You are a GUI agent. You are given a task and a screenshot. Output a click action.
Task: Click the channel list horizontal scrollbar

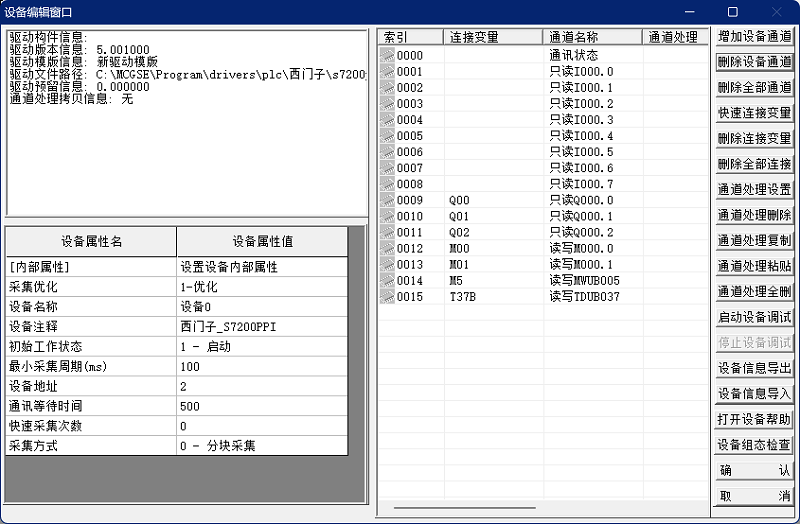464,510
